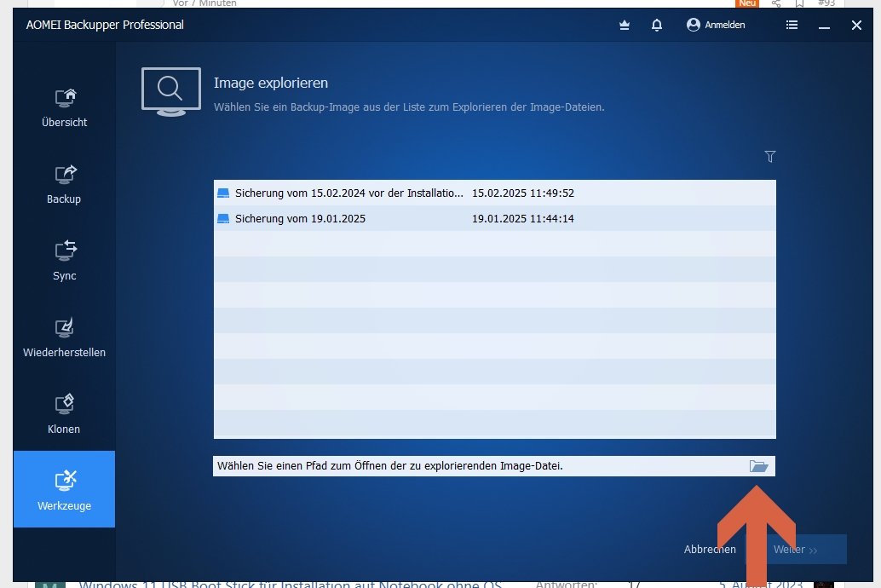The height and width of the screenshot is (588, 881).
Task: Close the AOMEI Backupper window
Action: click(x=856, y=26)
